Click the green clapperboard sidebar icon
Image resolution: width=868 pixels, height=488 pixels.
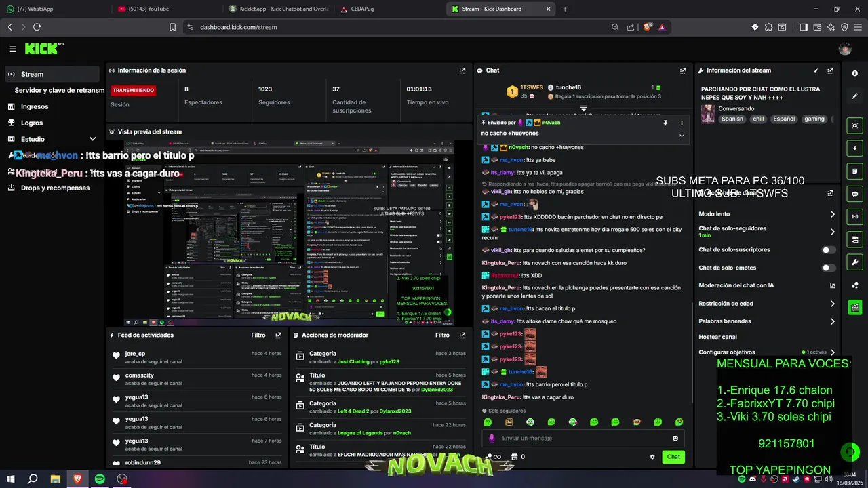click(855, 308)
